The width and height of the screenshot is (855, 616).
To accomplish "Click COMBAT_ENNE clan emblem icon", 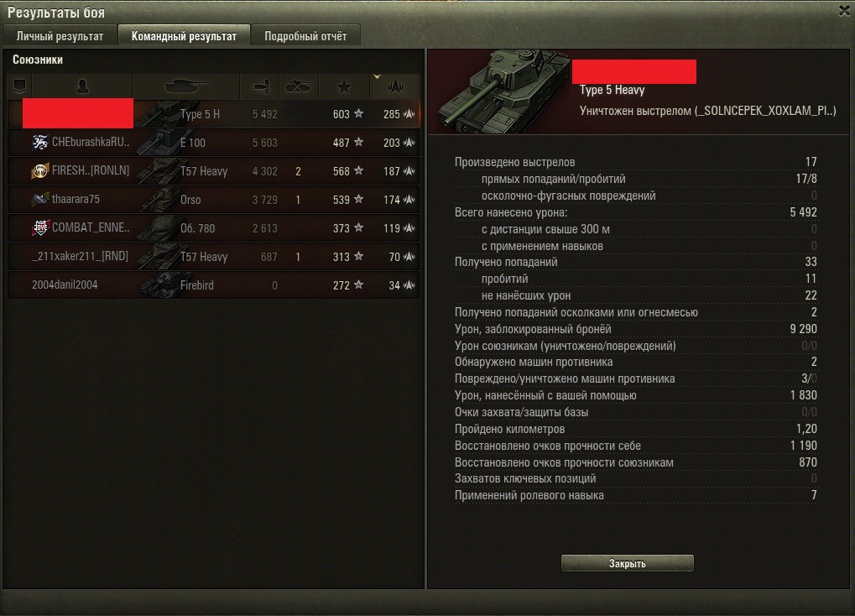I will tap(39, 227).
